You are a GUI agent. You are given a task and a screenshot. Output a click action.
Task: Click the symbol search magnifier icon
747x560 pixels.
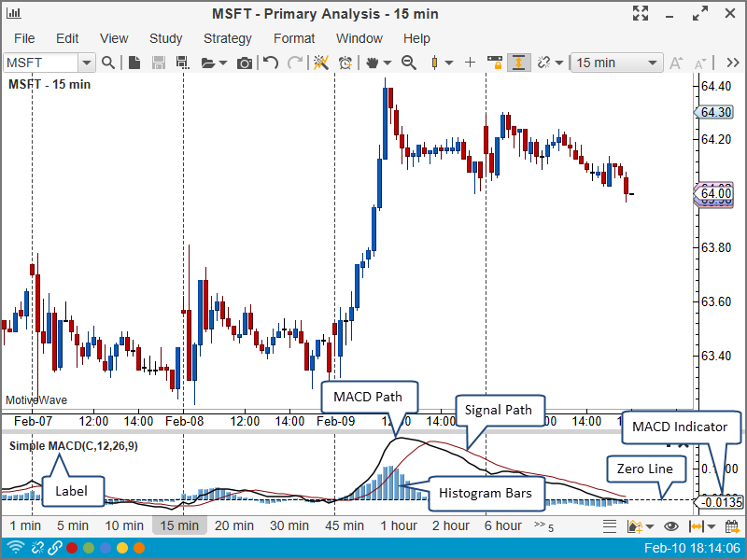108,63
